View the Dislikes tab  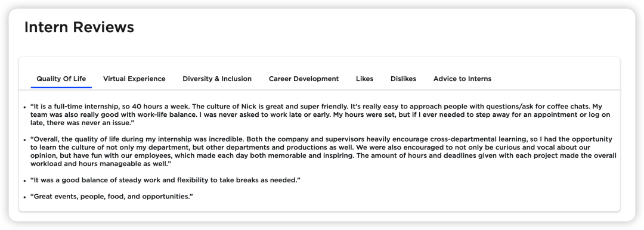click(403, 79)
